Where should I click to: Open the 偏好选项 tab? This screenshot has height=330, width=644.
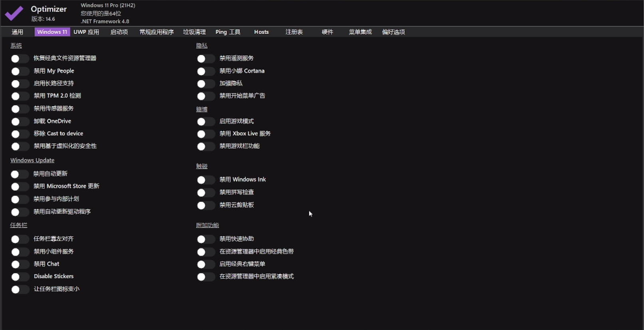pyautogui.click(x=393, y=32)
